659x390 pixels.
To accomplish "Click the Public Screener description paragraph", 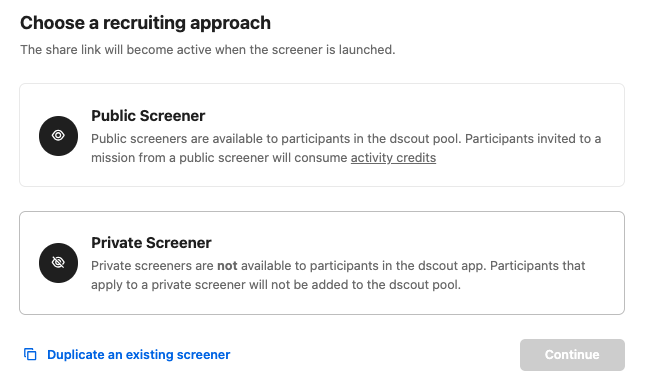I will (346, 148).
